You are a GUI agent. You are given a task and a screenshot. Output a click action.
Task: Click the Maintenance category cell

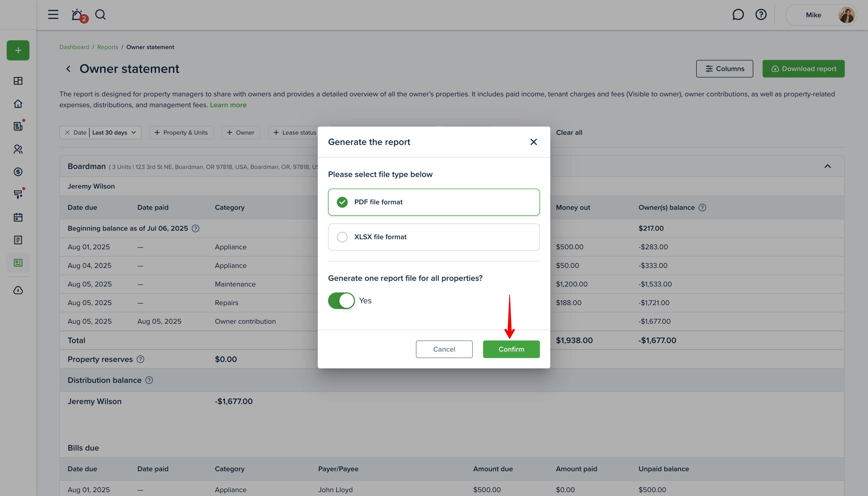pyautogui.click(x=235, y=284)
